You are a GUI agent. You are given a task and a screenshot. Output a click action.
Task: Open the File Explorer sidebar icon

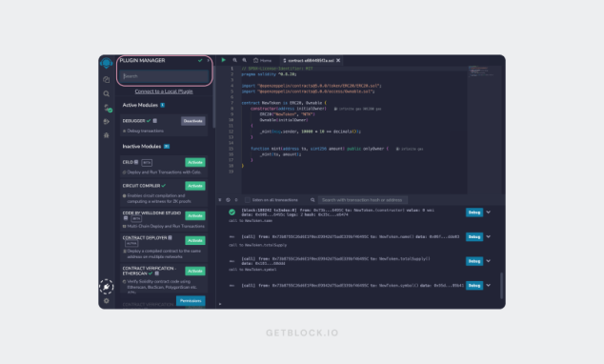click(107, 79)
